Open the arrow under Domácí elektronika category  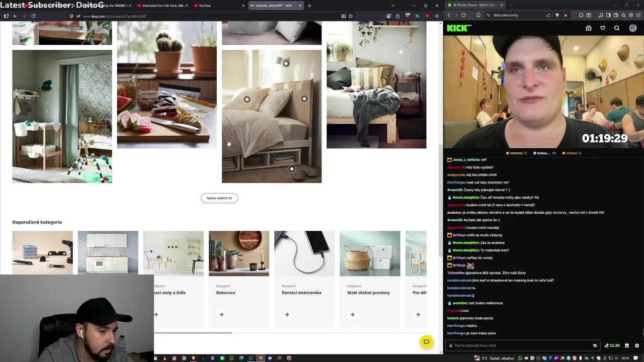[287, 315]
